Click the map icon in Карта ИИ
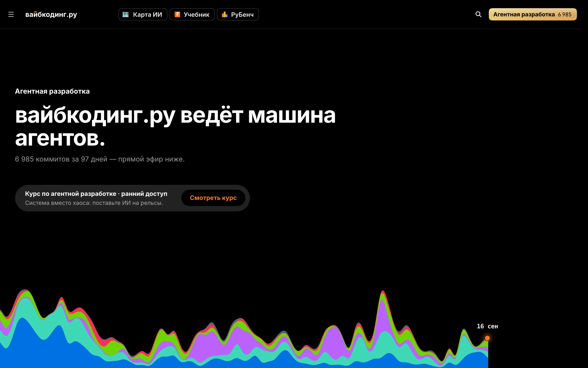This screenshot has width=588, height=368. (125, 14)
